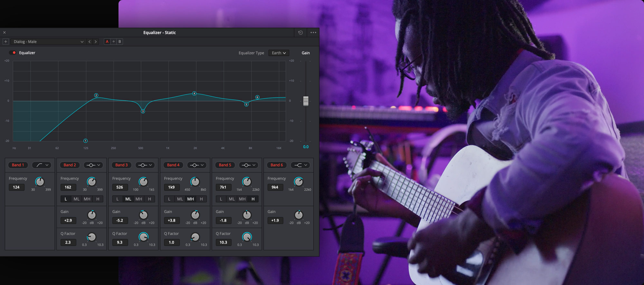Screen dimensions: 644x285
Task: Open the Dialog - Male preset dropdown
Action: pyautogui.click(x=48, y=41)
